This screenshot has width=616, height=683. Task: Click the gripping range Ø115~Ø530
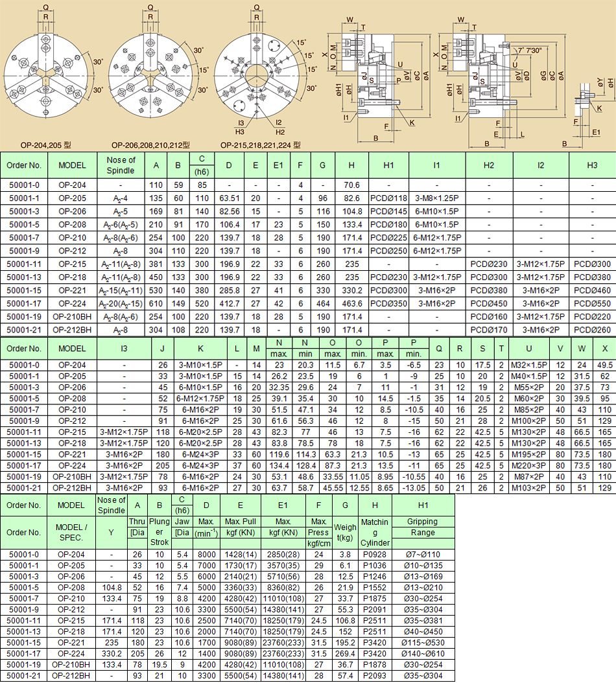pos(422,642)
